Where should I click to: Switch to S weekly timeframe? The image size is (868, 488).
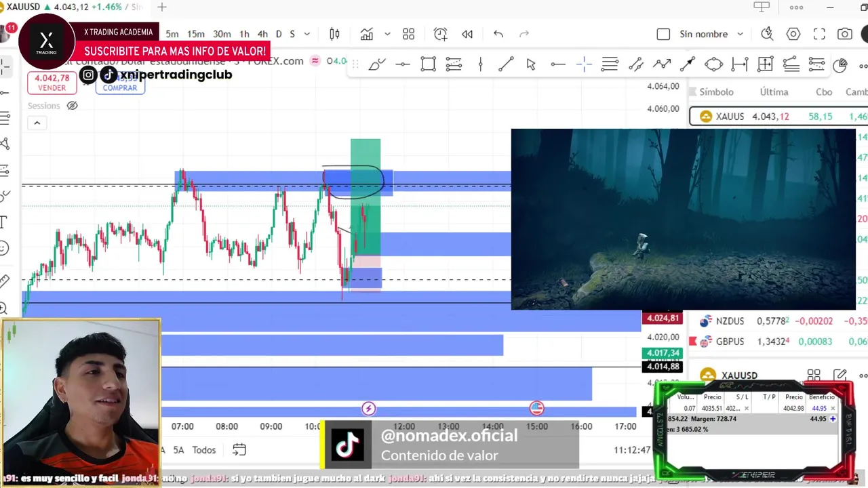click(292, 34)
